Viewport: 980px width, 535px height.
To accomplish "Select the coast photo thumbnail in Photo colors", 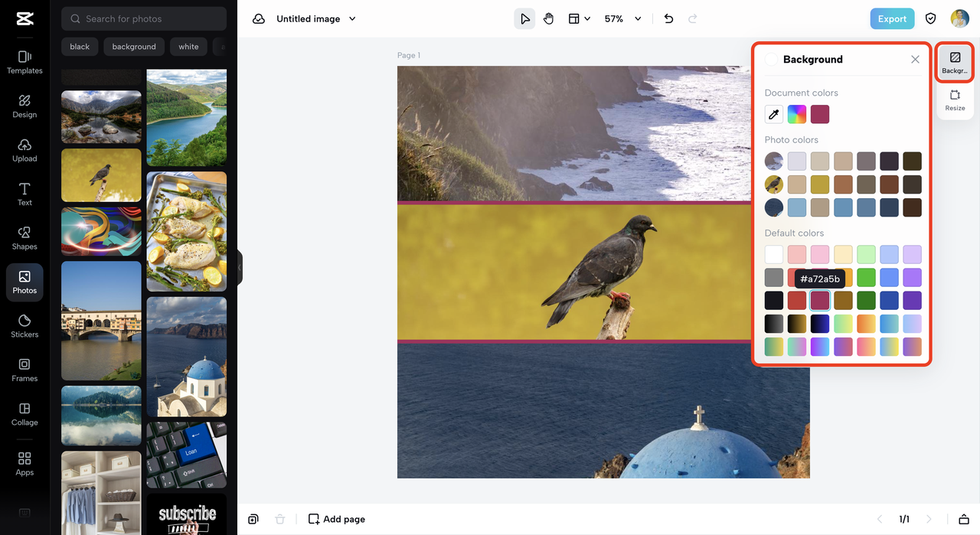I will pos(774,161).
